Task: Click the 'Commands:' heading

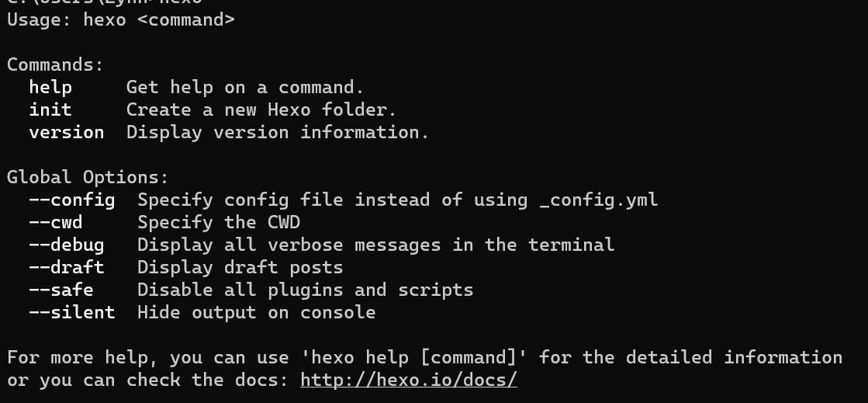Action: coord(55,65)
